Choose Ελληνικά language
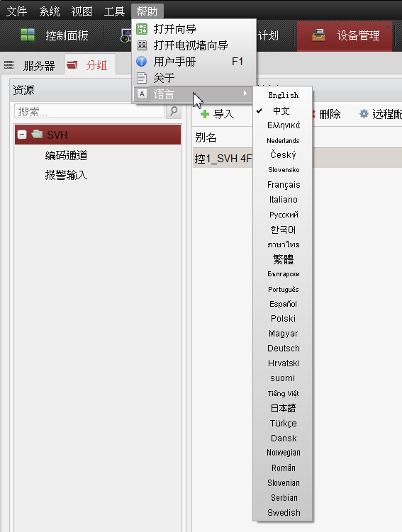The height and width of the screenshot is (532, 402). 282,125
